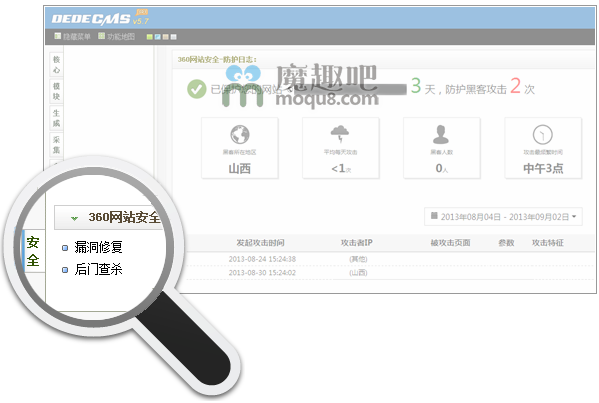This screenshot has height=403, width=599.
Task: Click the 被攻击页面 column header
Action: [450, 243]
